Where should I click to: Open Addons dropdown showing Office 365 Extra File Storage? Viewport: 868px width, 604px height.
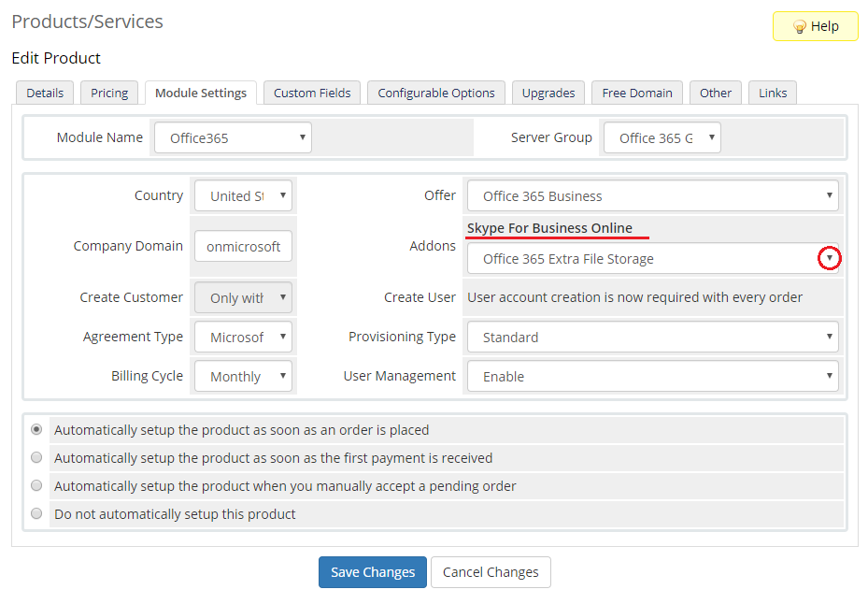(x=653, y=258)
